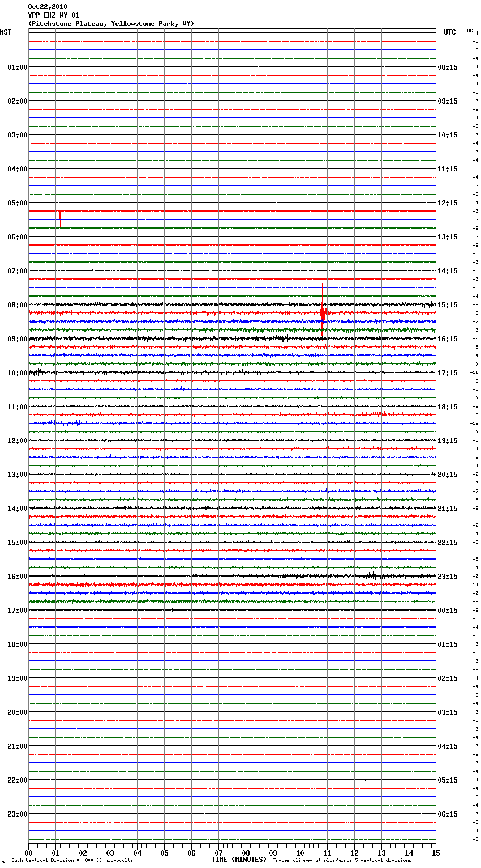Screen dimensions: 481x868
Task: Select the 20:00 MST time label
Action: [x=18, y=712]
